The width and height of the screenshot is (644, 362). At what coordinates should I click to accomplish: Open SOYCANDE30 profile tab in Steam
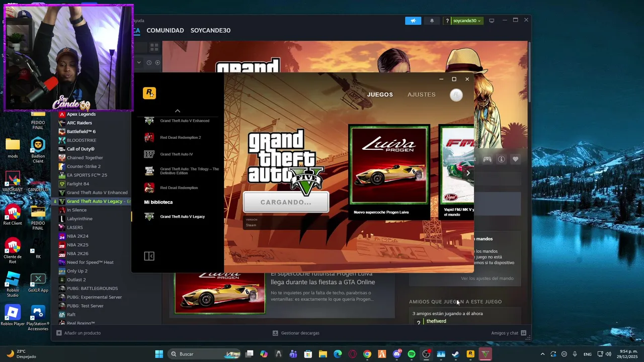pos(210,30)
